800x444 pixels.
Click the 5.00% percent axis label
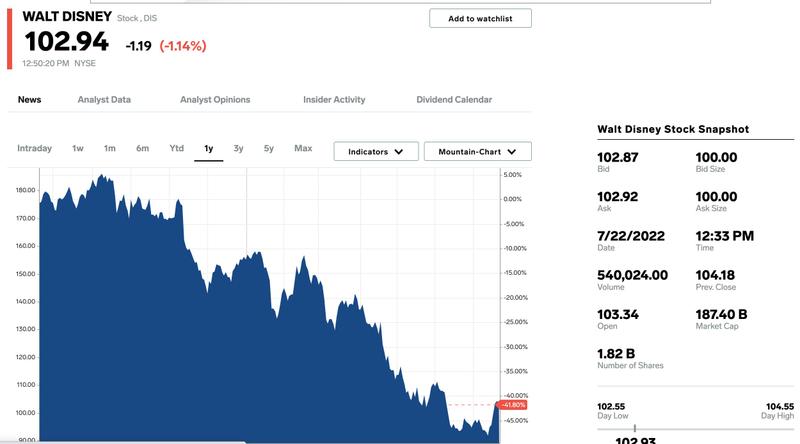(513, 175)
